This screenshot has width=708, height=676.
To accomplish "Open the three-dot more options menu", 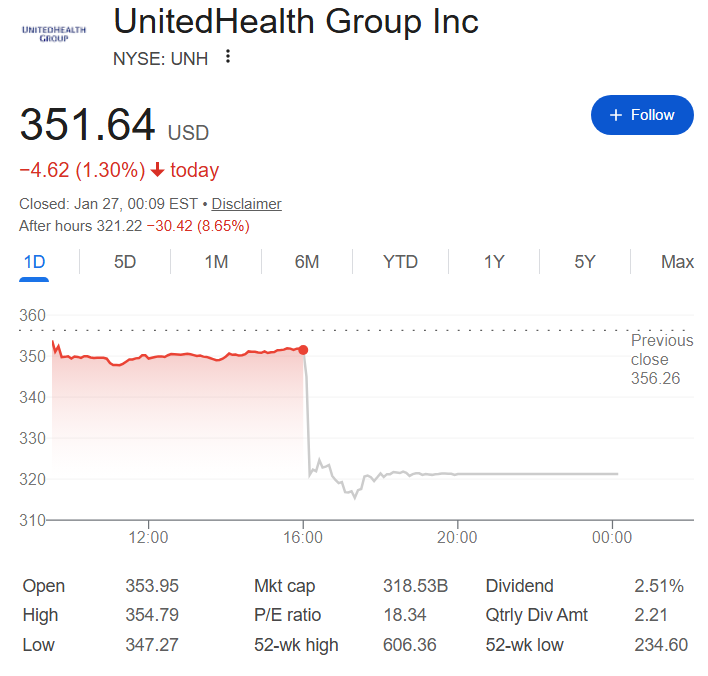I will (228, 57).
